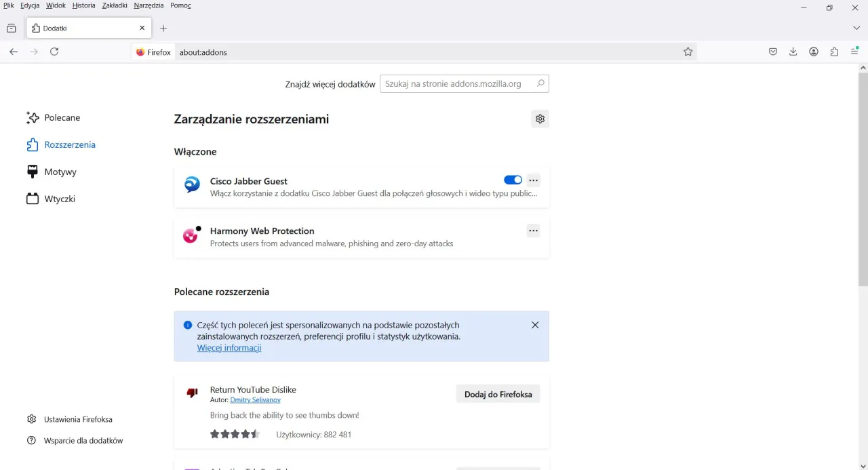Open Ustawienia Firefoksa from the sidebar
Viewport: 868px width, 470px height.
click(78, 419)
